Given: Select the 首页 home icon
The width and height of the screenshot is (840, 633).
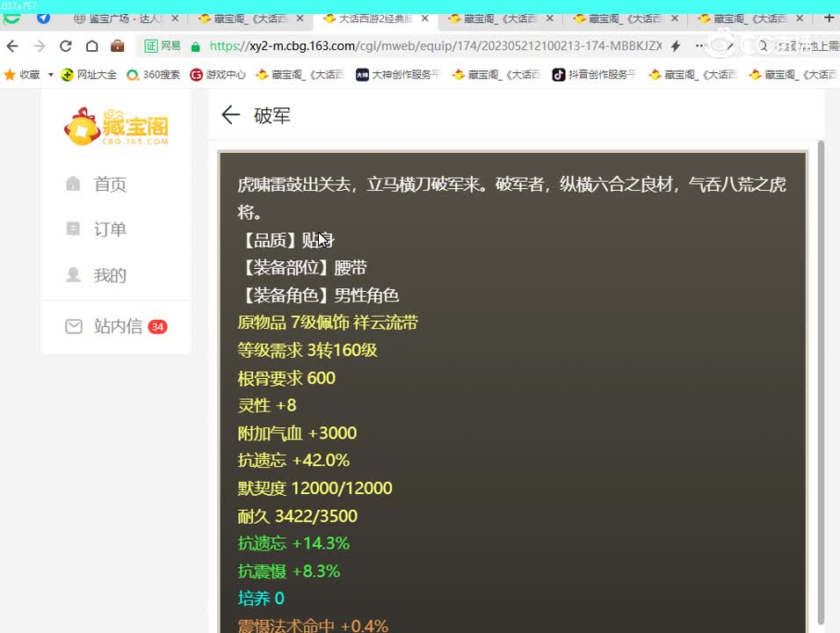Looking at the screenshot, I should 74,184.
